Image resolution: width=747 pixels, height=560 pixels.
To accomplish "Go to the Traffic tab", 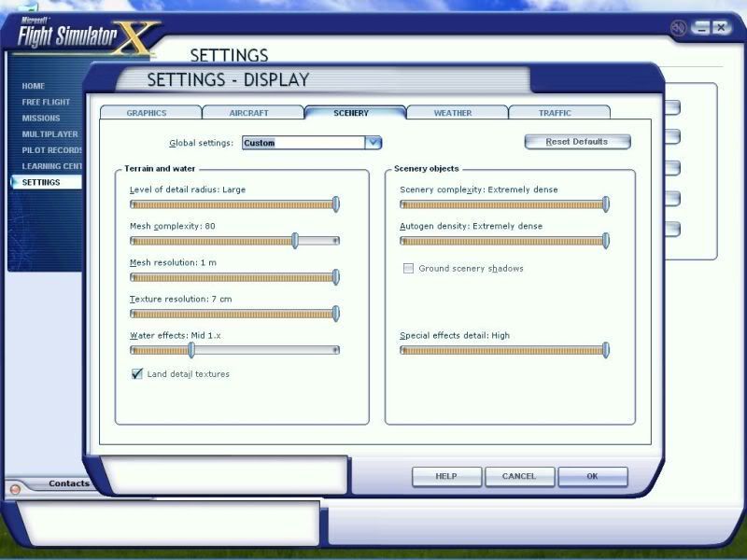I will (x=555, y=113).
